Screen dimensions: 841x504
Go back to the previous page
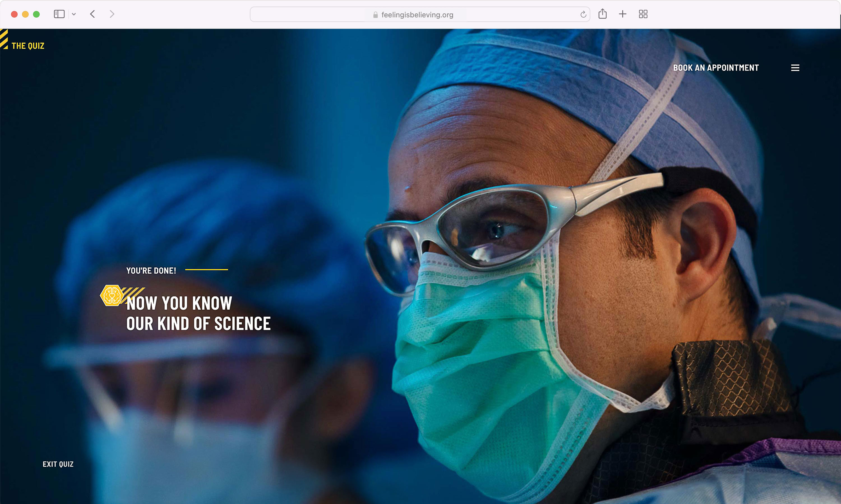point(93,14)
